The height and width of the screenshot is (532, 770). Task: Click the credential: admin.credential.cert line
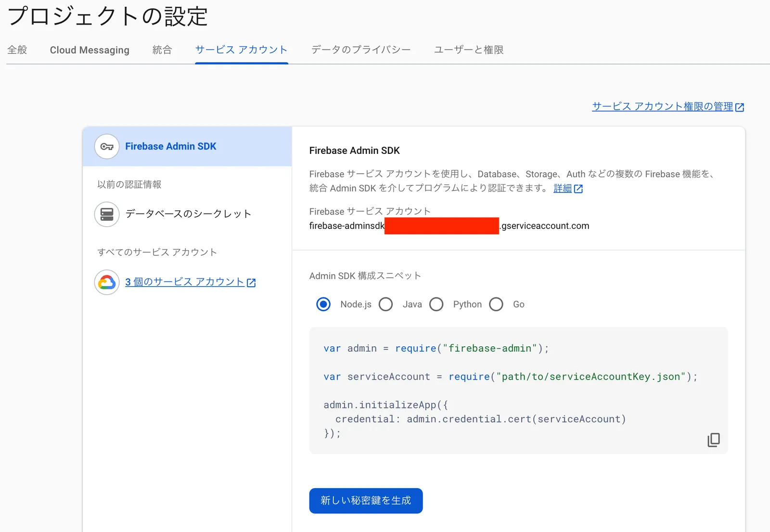[x=481, y=419]
